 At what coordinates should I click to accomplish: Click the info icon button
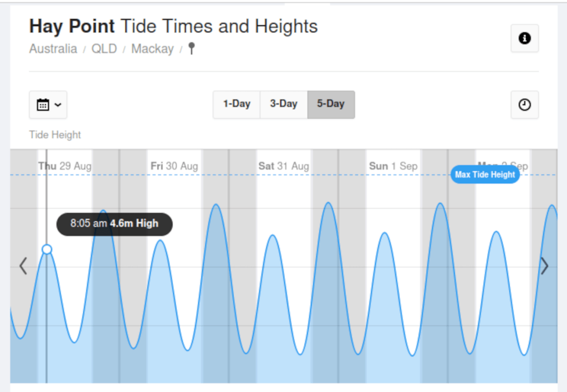(x=524, y=38)
